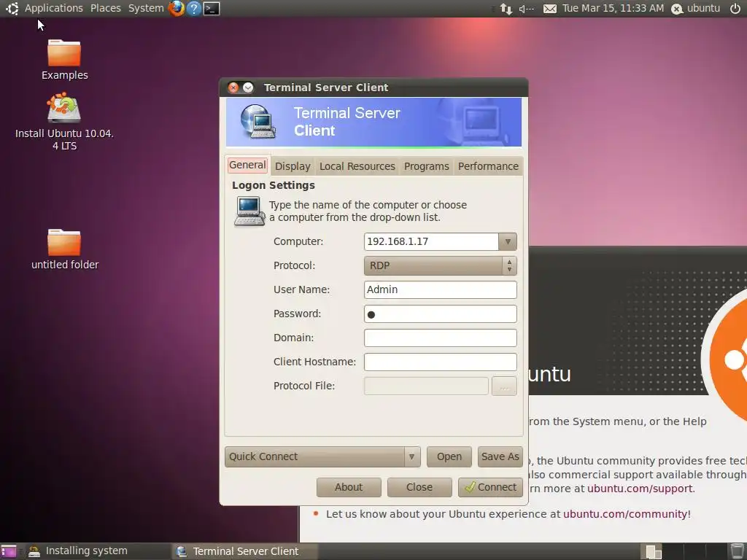Click the Protocol File browse button
This screenshot has height=560, width=747.
[x=504, y=386]
